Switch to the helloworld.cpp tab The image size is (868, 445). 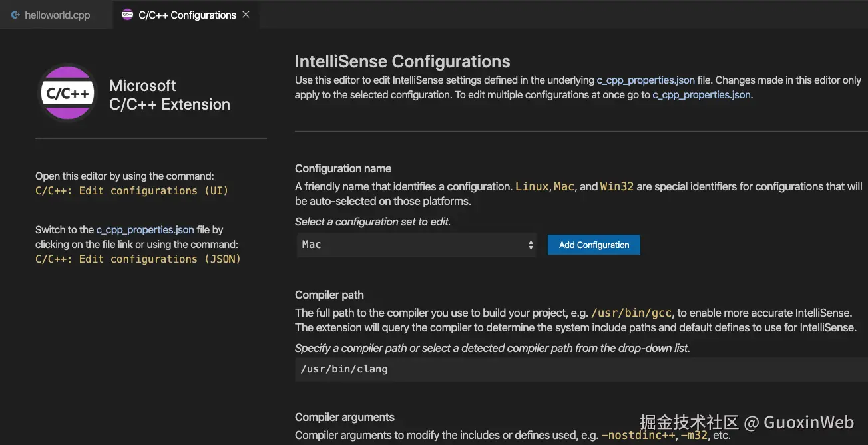pyautogui.click(x=57, y=15)
